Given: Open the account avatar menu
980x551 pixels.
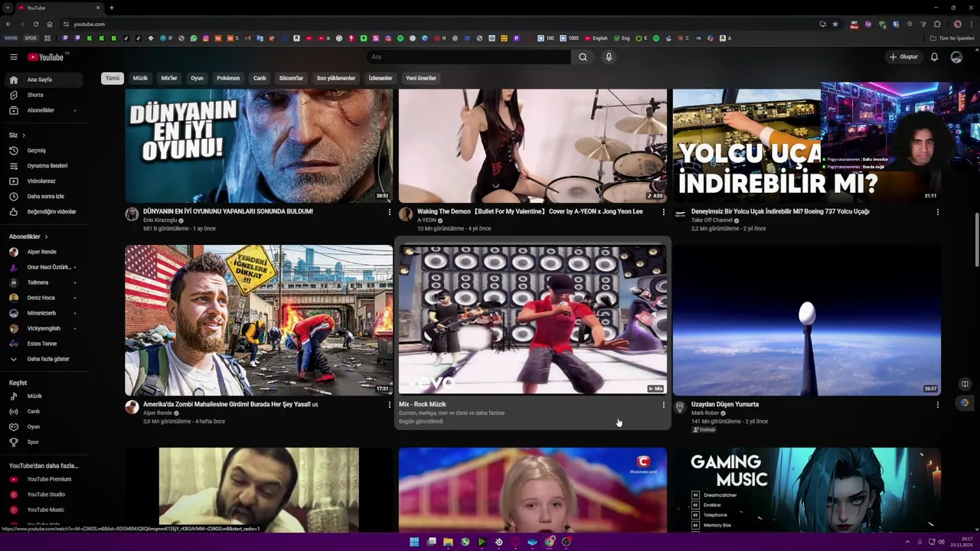Looking at the screenshot, I should point(956,57).
